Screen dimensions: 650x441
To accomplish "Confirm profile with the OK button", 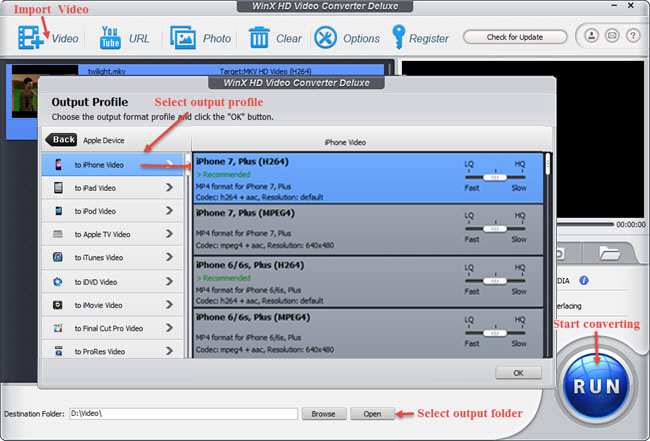I will (518, 373).
